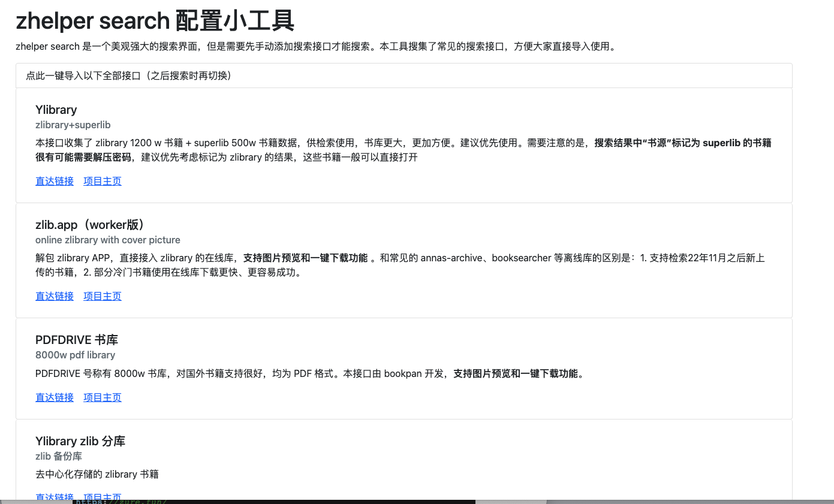The width and height of the screenshot is (834, 504).
Task: Select the zlib 备份库 subtitle
Action: 59,457
